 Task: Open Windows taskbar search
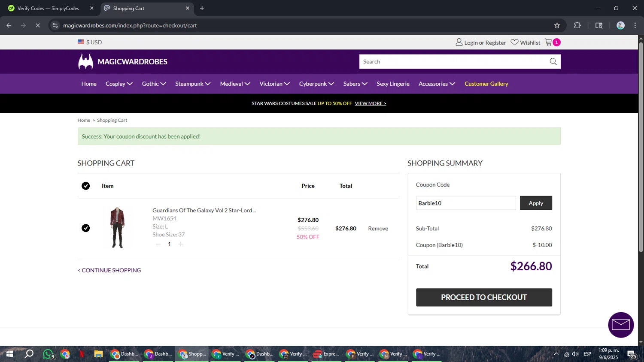[29, 354]
